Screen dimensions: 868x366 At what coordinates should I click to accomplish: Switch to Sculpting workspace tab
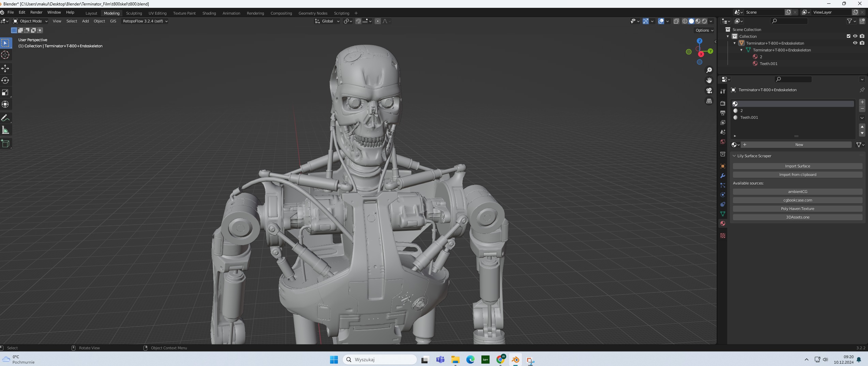tap(134, 13)
